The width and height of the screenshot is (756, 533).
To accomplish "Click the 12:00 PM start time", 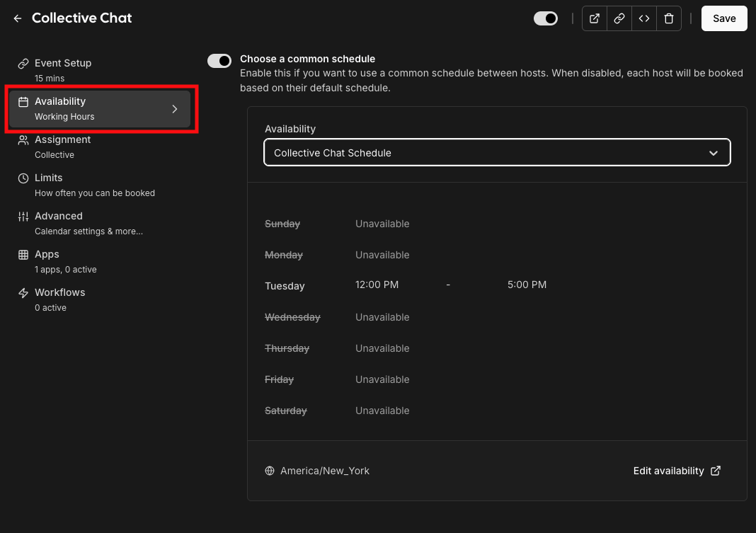I will pos(377,285).
